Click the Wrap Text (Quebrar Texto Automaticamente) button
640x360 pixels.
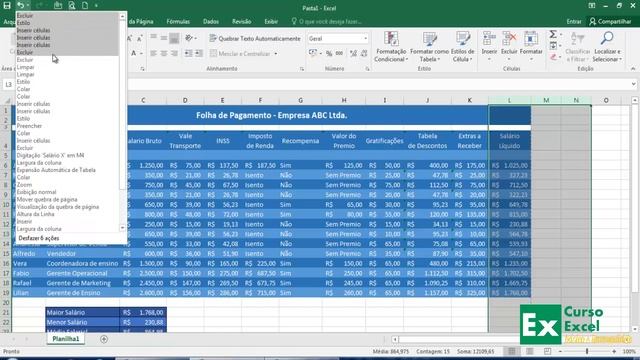click(255, 38)
